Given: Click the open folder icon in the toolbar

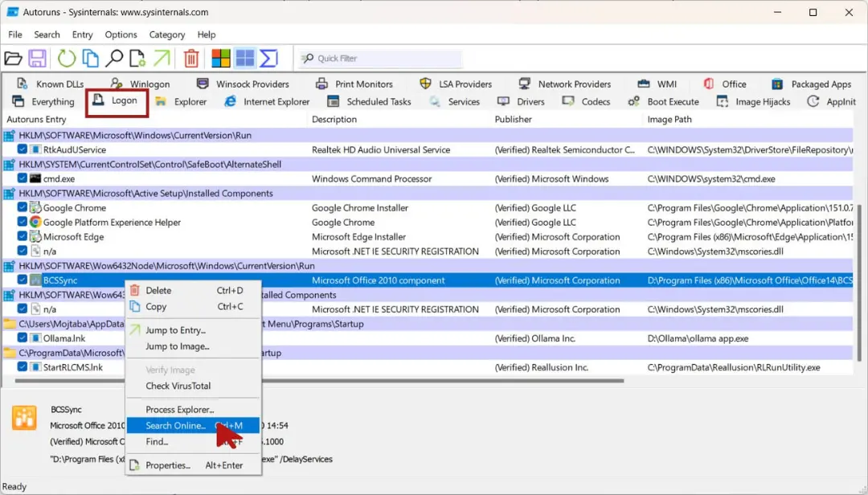Looking at the screenshot, I should 13,58.
